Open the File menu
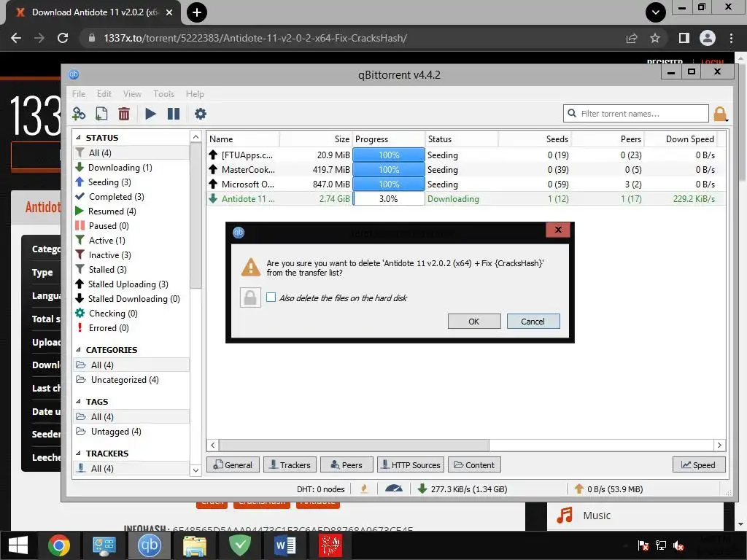This screenshot has width=747, height=560. pos(79,94)
